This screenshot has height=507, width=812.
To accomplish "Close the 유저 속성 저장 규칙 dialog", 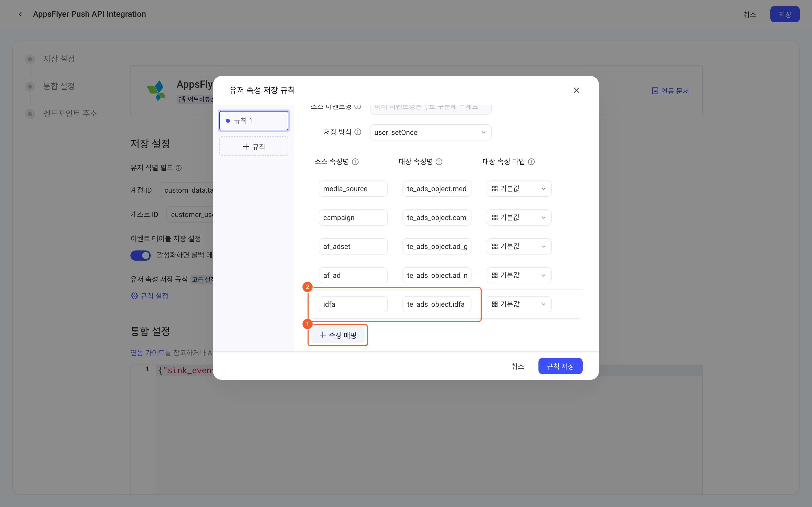I will pos(577,90).
